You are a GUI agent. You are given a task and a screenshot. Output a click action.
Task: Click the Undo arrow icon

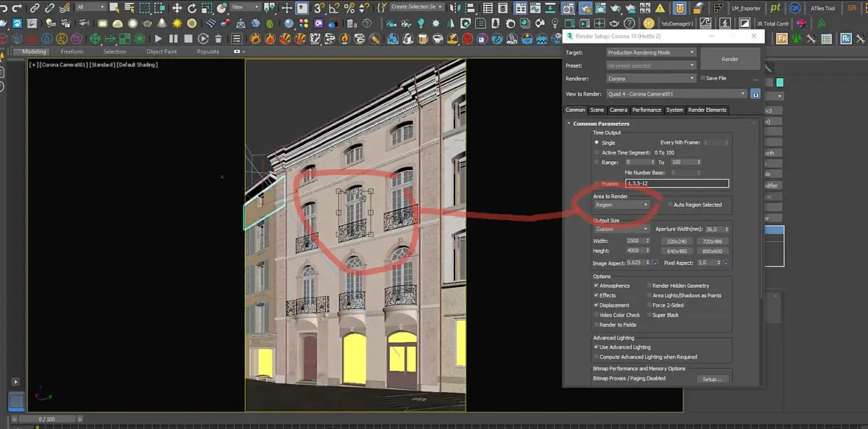[4, 8]
